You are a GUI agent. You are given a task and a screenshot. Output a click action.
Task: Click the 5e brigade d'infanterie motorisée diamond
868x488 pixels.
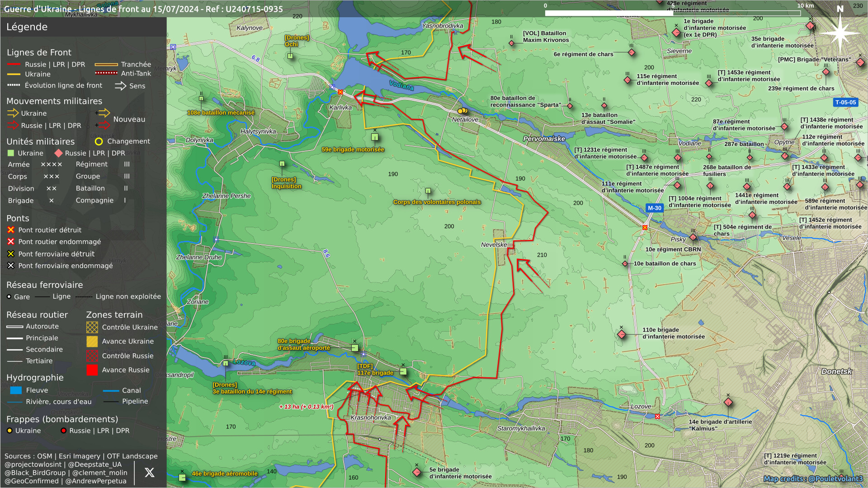coord(417,473)
